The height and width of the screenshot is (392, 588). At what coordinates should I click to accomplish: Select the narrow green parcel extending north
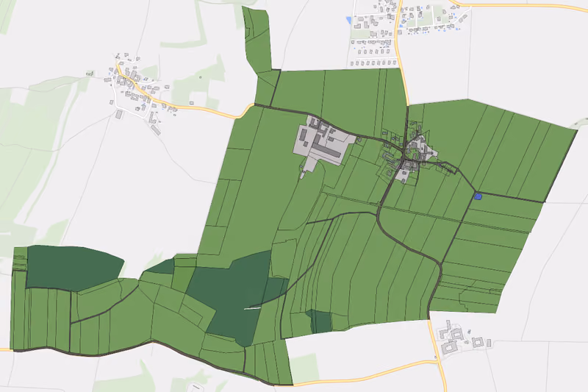[258, 39]
